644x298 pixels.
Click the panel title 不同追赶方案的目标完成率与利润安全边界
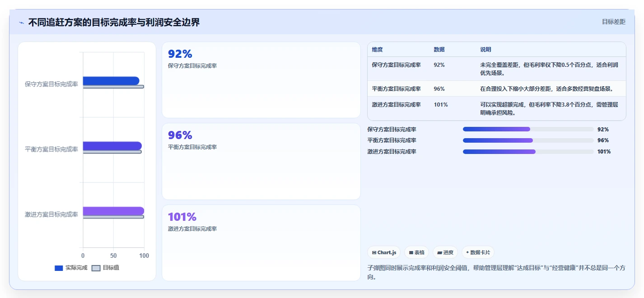click(114, 23)
